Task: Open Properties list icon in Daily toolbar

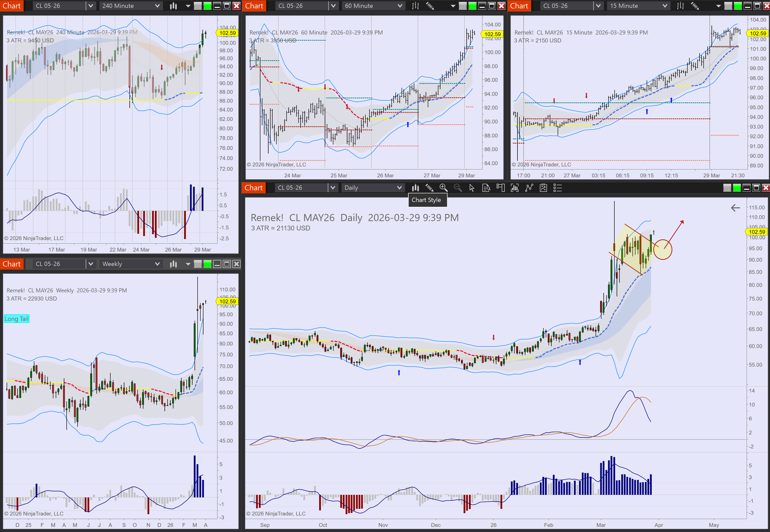Action: (557, 188)
